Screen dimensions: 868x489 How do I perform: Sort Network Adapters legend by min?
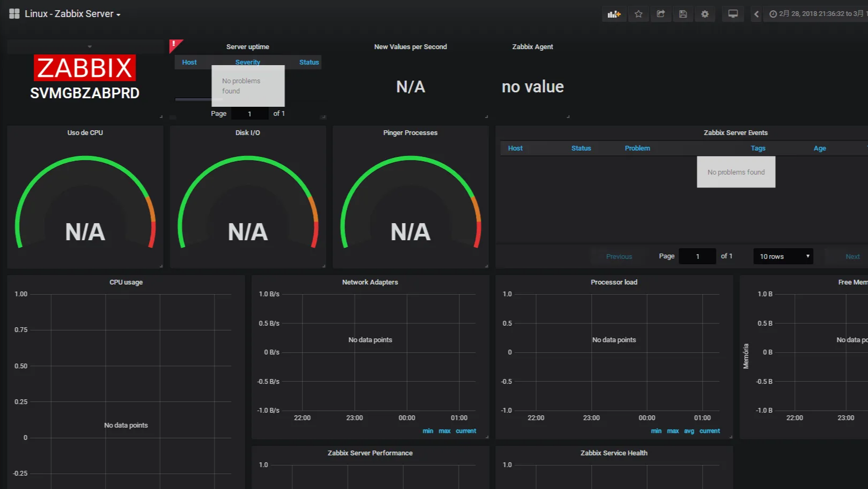point(428,431)
